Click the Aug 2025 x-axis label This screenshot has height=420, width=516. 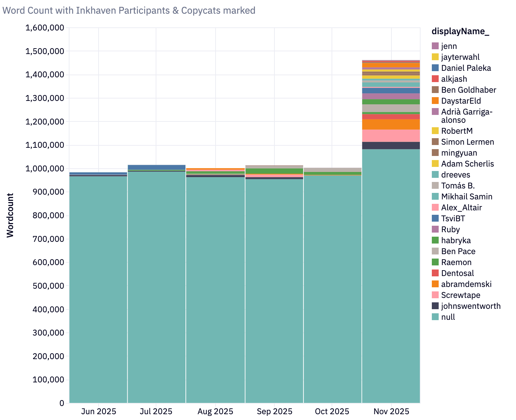click(x=216, y=411)
